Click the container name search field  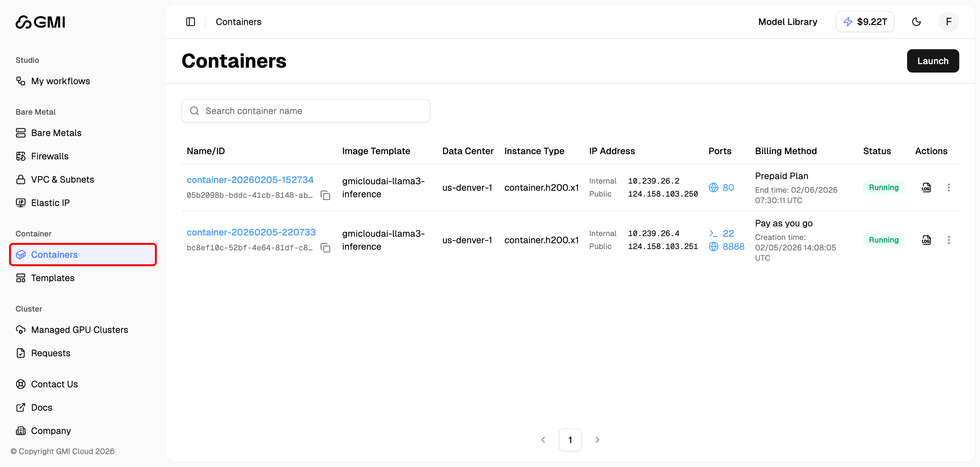306,111
